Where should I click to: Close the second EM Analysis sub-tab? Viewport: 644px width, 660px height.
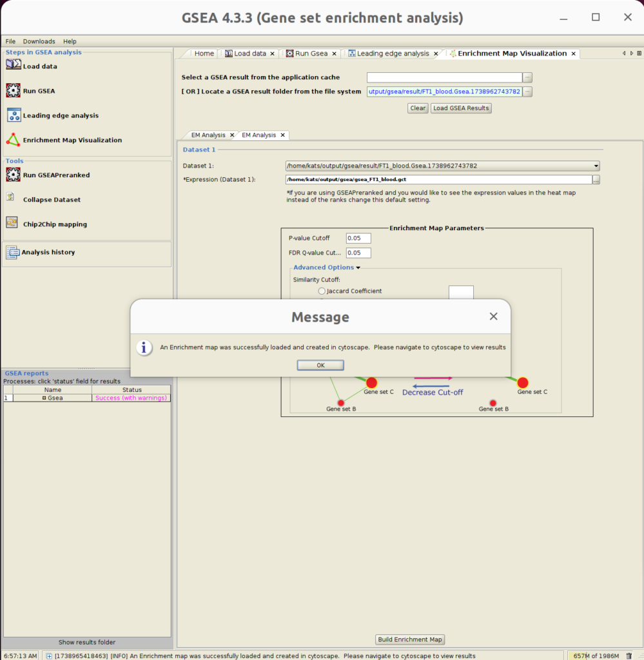283,135
